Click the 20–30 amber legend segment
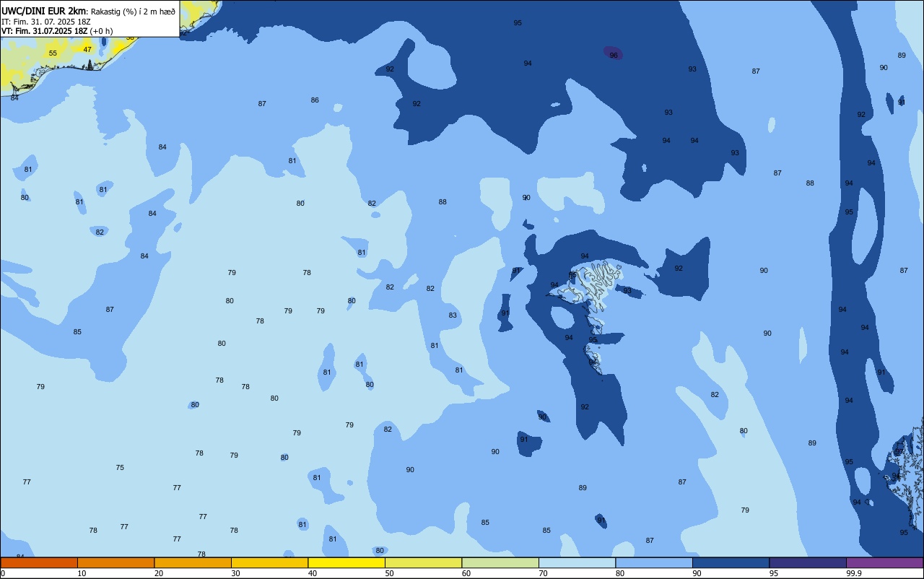Viewport: 924px width, 579px height. pyautogui.click(x=193, y=562)
